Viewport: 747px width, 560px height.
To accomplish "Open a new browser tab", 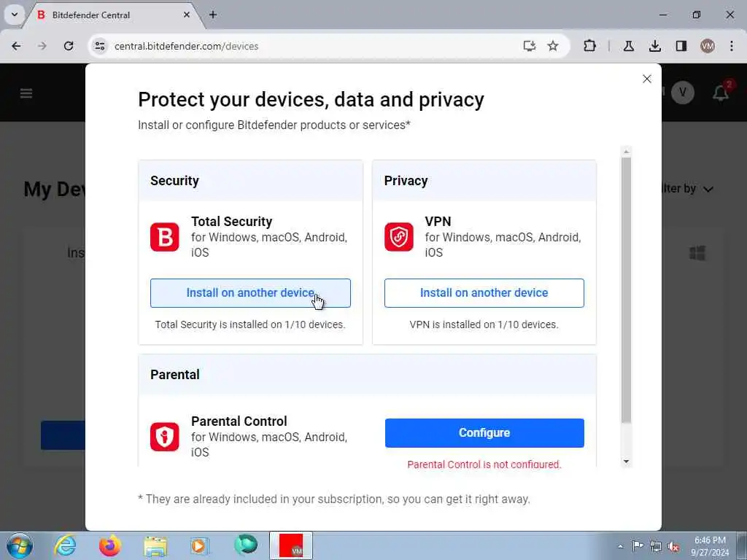I will point(213,15).
